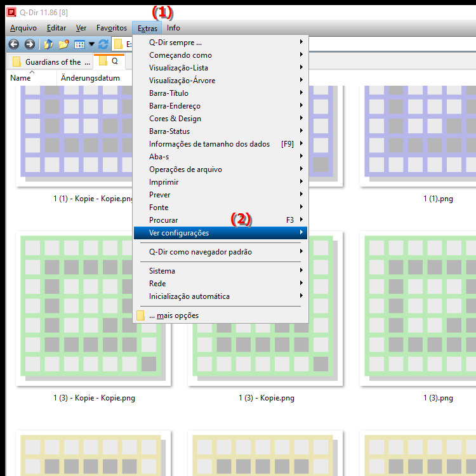
Task: Click the Extras menu
Action: 147,28
